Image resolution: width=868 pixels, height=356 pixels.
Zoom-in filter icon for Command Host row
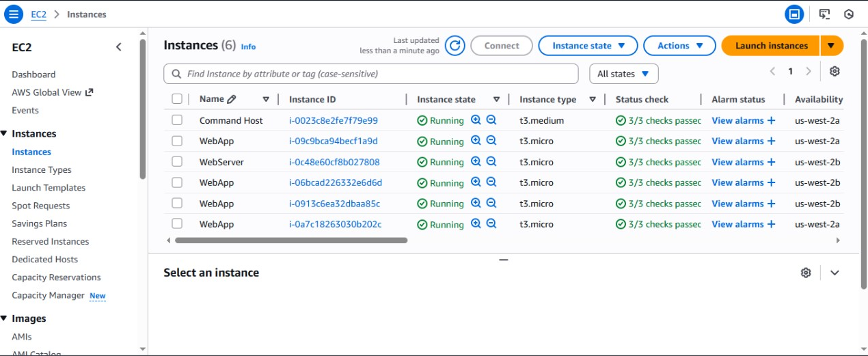476,120
